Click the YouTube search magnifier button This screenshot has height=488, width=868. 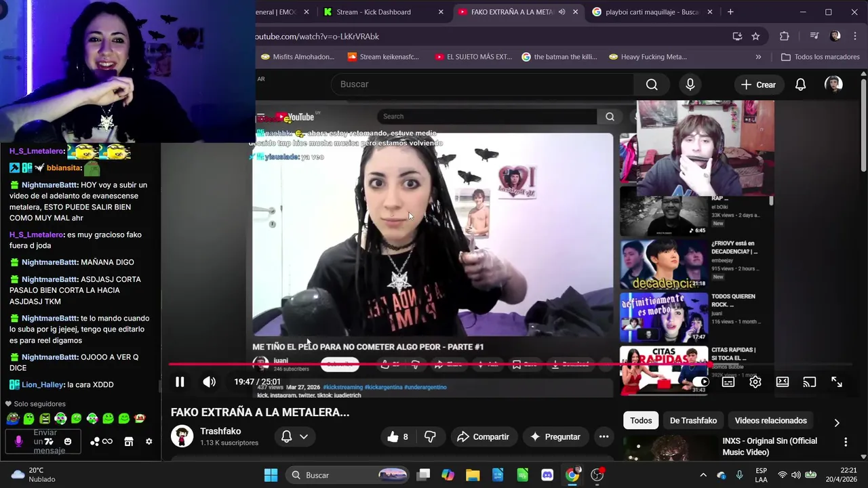(652, 84)
